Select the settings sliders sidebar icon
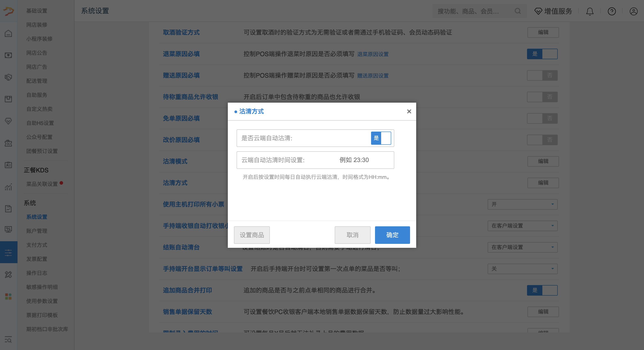 point(8,252)
